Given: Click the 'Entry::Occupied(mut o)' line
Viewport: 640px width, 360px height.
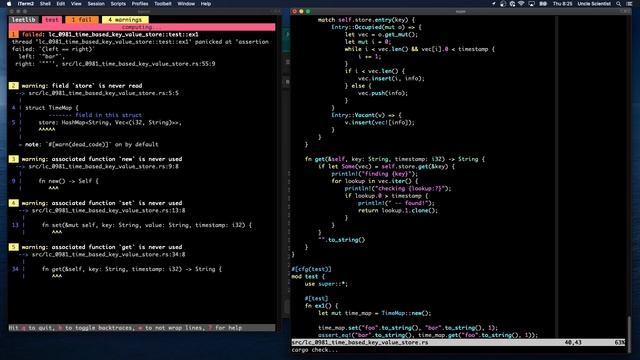Looking at the screenshot, I should pyautogui.click(x=376, y=27).
